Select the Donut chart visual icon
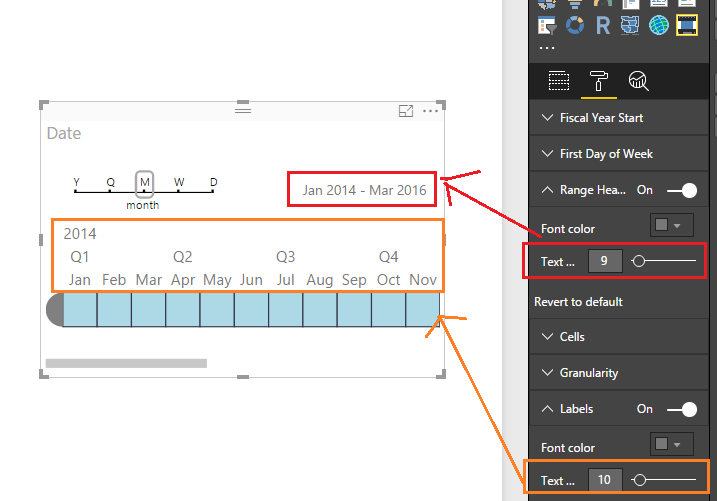 575,25
